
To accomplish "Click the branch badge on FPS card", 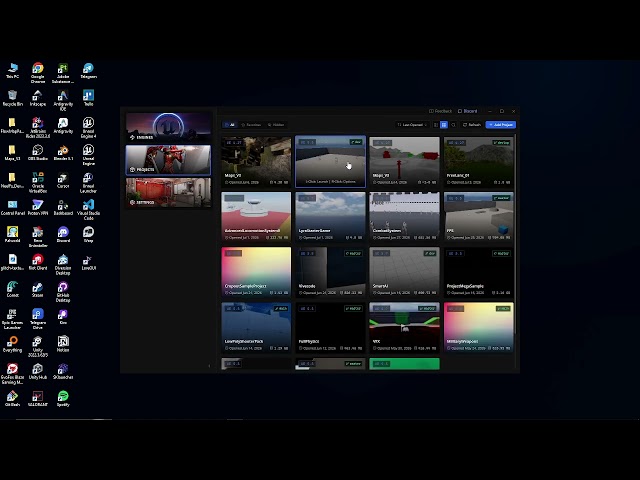I will click(502, 198).
